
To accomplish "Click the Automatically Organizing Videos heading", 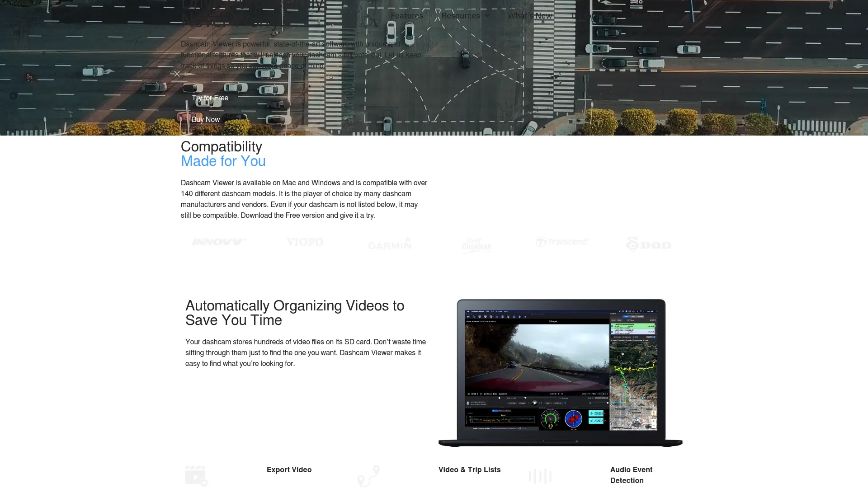I will (x=295, y=313).
